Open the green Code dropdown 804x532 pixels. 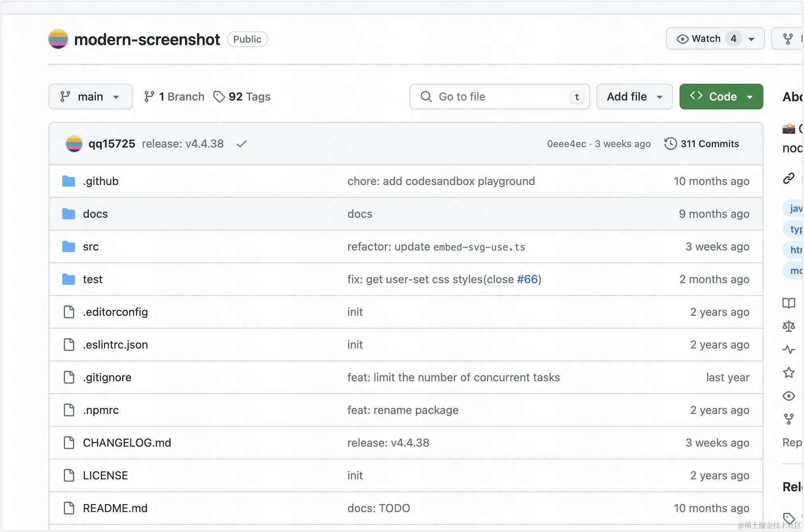[721, 97]
